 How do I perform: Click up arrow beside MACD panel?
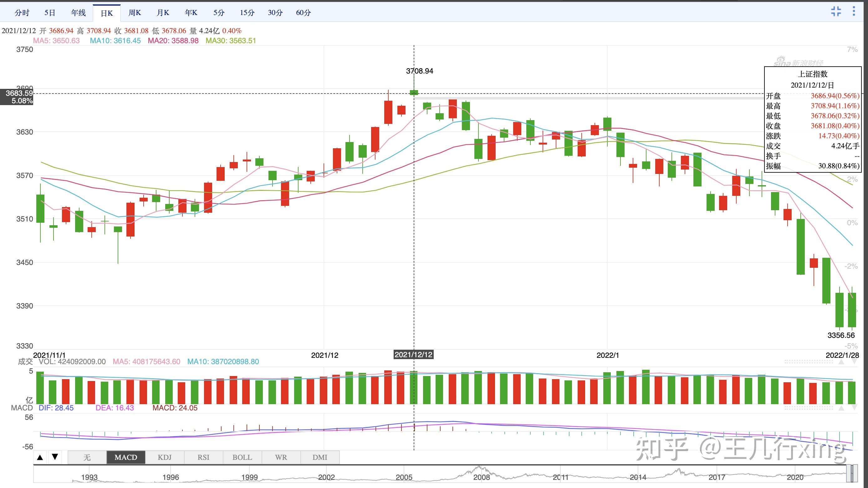(841, 408)
